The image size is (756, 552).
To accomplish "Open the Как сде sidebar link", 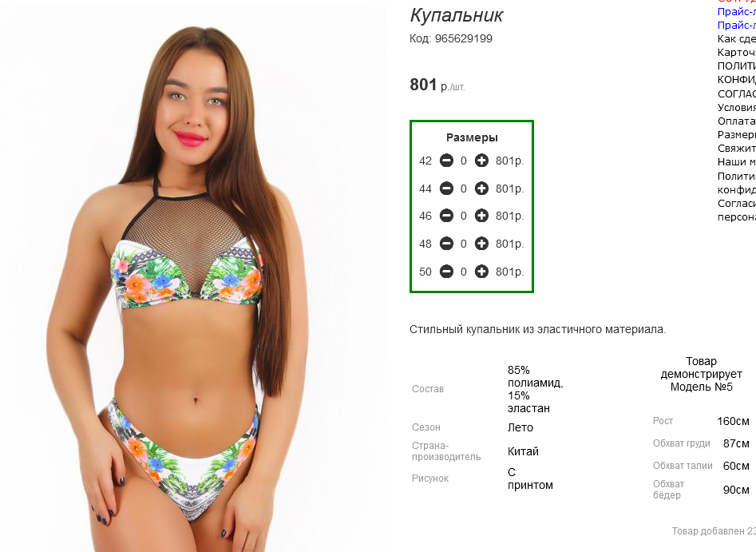I will 736,38.
